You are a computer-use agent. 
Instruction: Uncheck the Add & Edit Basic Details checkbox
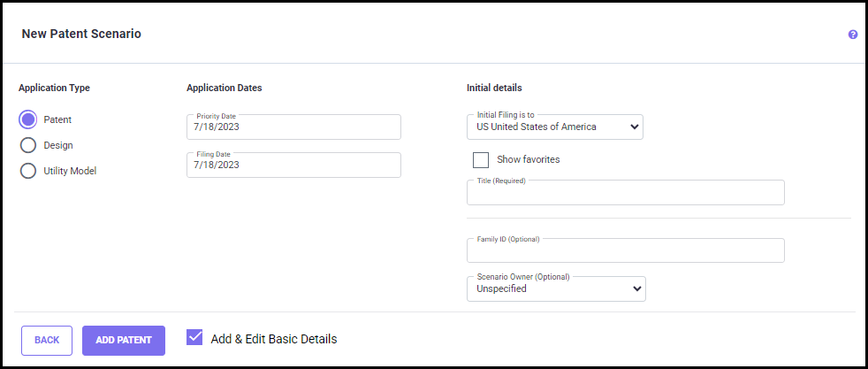click(195, 337)
